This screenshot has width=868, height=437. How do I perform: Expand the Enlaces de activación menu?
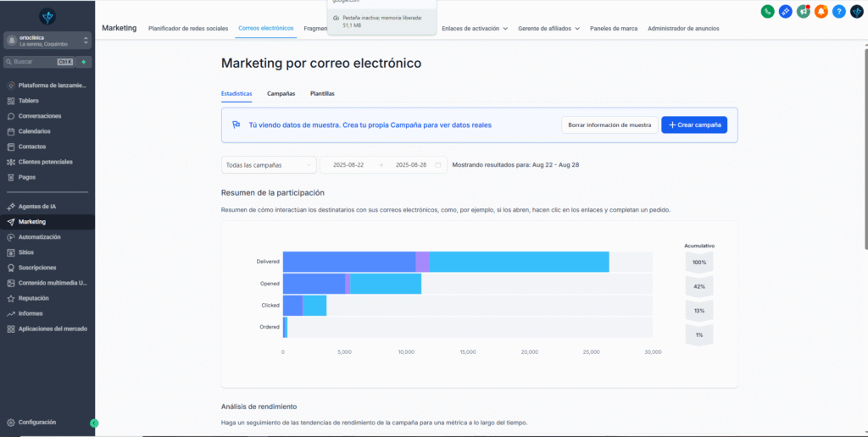coord(475,28)
